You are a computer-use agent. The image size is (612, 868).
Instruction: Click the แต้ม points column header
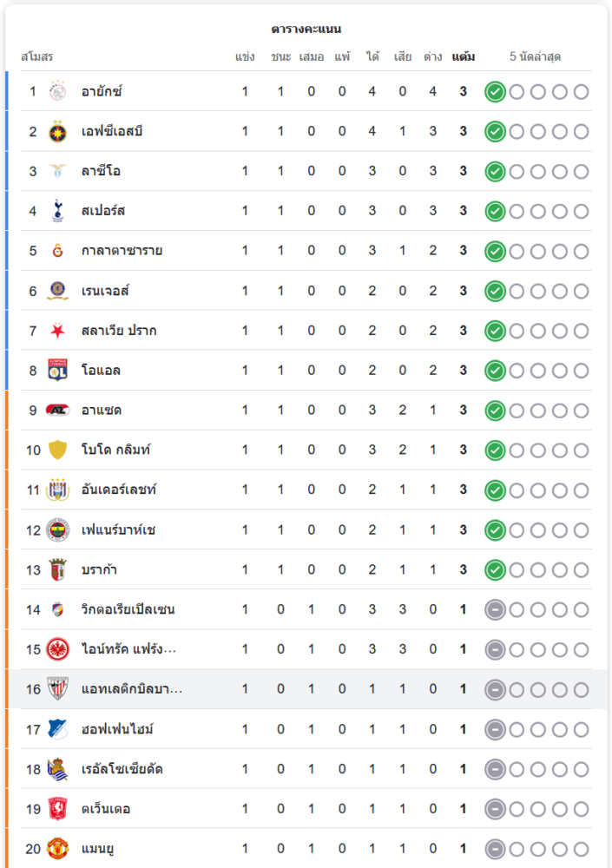tap(464, 57)
